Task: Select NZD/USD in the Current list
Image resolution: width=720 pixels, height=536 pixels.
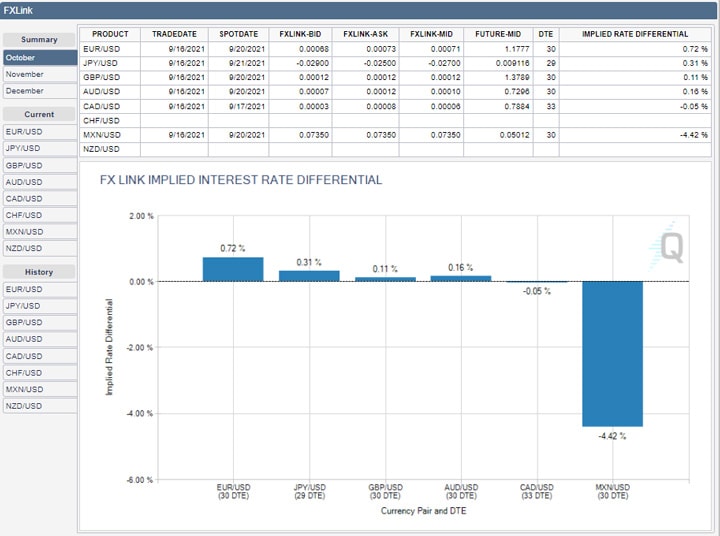Action: 39,248
